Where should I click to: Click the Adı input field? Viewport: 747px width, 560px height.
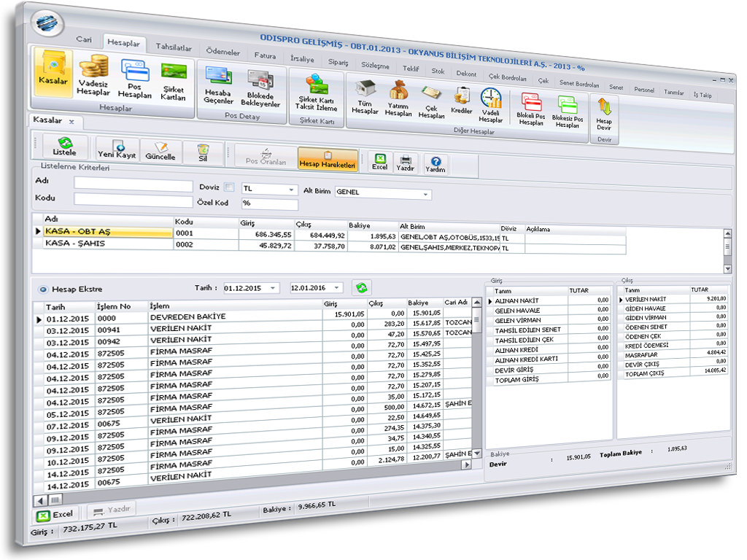click(133, 185)
